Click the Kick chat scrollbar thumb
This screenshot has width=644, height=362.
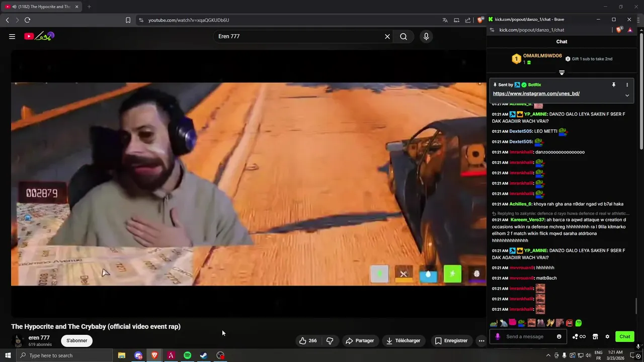click(x=636, y=305)
